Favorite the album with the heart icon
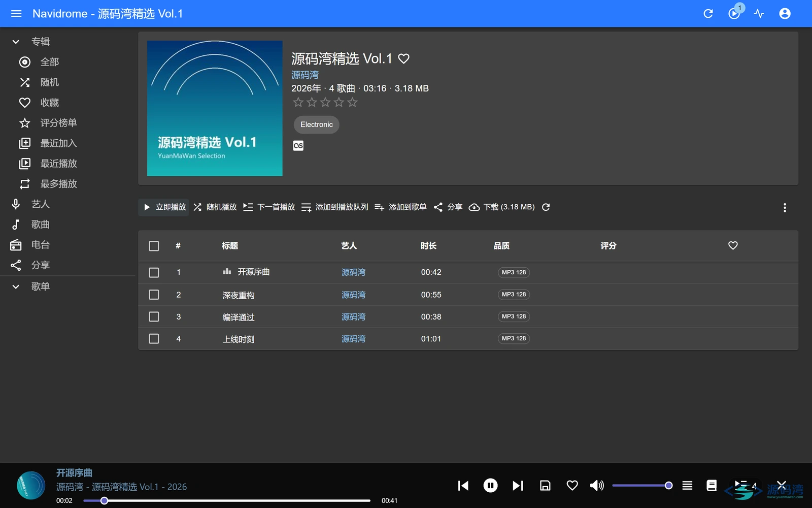This screenshot has width=812, height=508. coord(403,59)
